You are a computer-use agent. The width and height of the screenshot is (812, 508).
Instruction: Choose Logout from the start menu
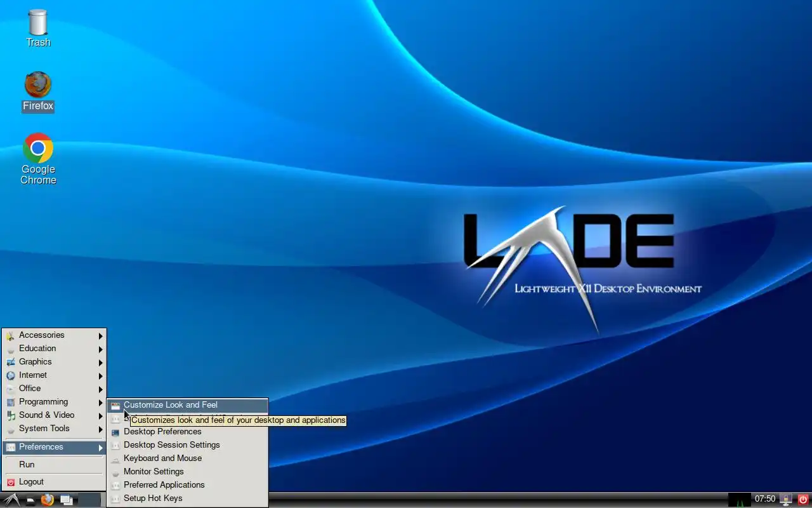tap(54, 482)
